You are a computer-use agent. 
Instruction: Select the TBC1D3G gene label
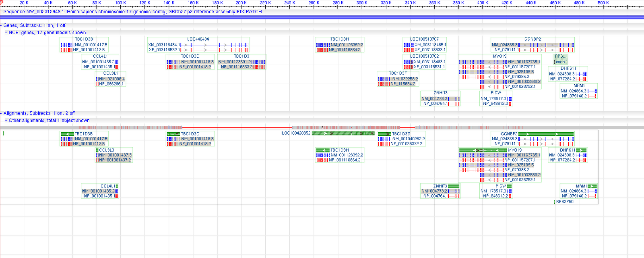401,134
